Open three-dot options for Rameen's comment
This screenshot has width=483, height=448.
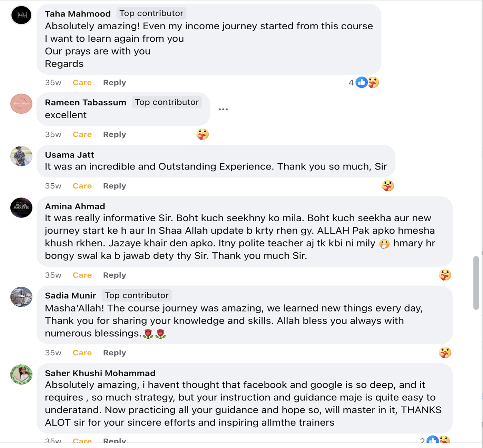(223, 109)
